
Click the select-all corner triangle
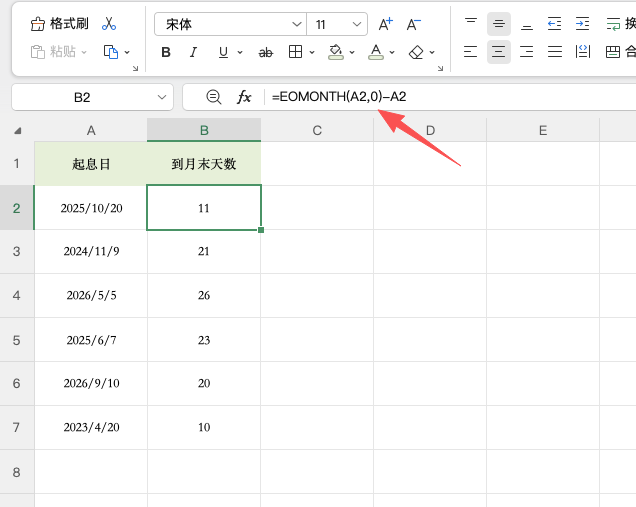point(17,131)
